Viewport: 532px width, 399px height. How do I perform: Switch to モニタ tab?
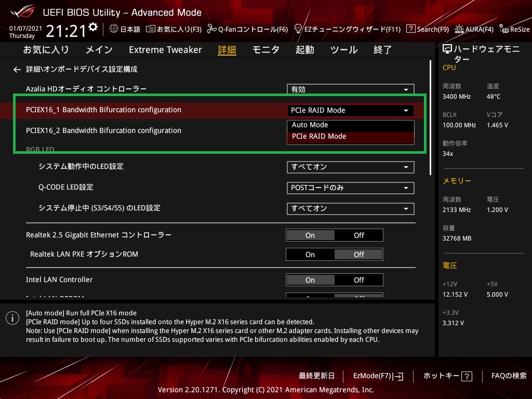[x=265, y=50]
